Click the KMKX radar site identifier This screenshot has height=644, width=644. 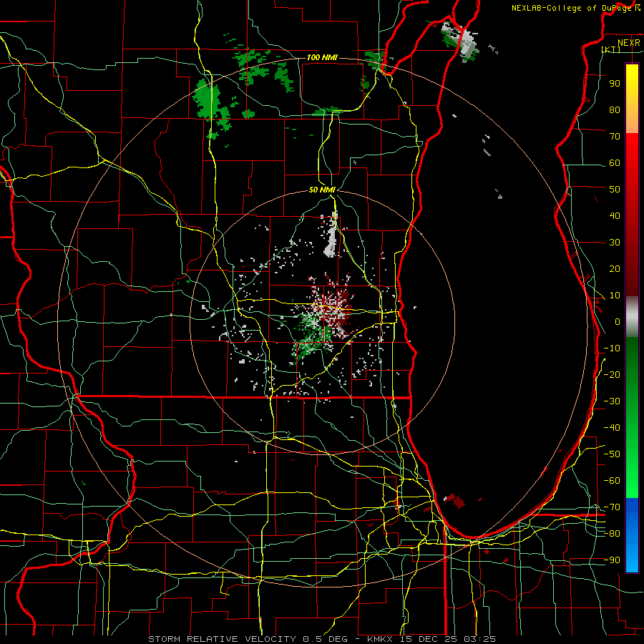[381, 639]
